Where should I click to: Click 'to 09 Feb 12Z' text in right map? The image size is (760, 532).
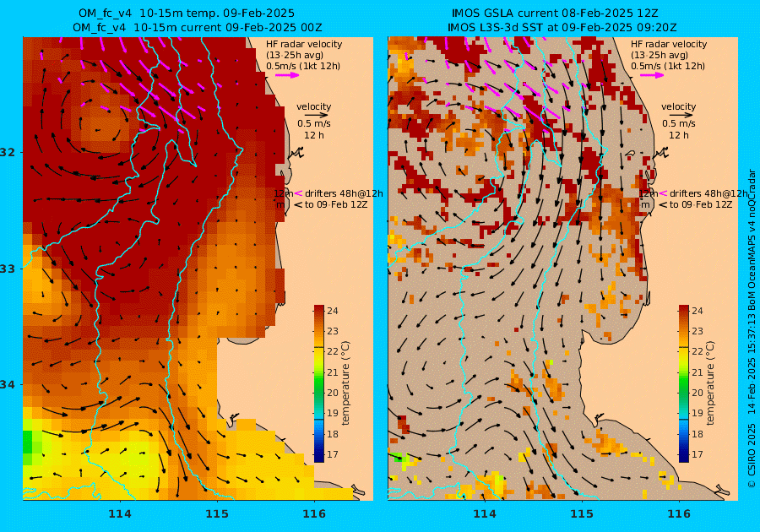[700, 204]
